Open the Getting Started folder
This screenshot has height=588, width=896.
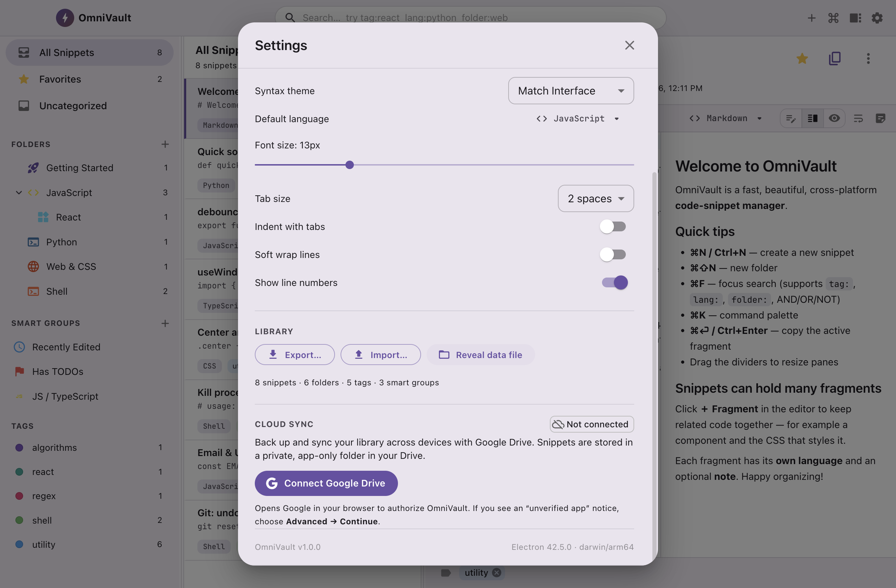[90, 168]
